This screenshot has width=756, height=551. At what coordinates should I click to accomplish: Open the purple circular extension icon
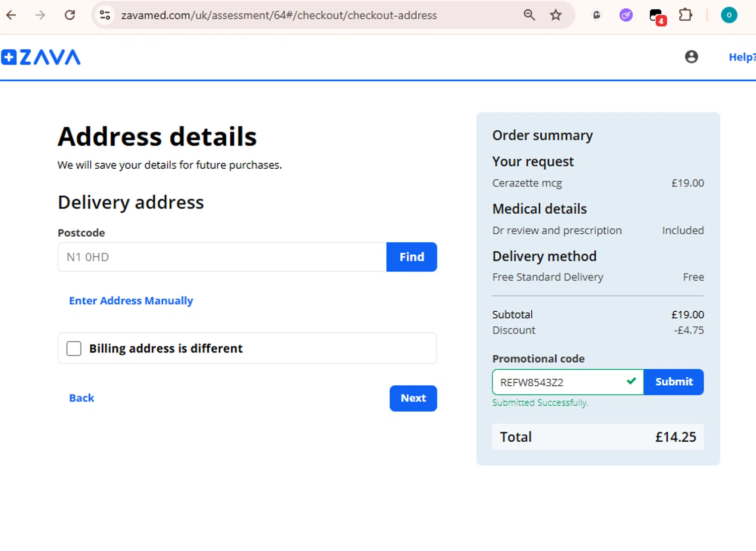(x=626, y=15)
